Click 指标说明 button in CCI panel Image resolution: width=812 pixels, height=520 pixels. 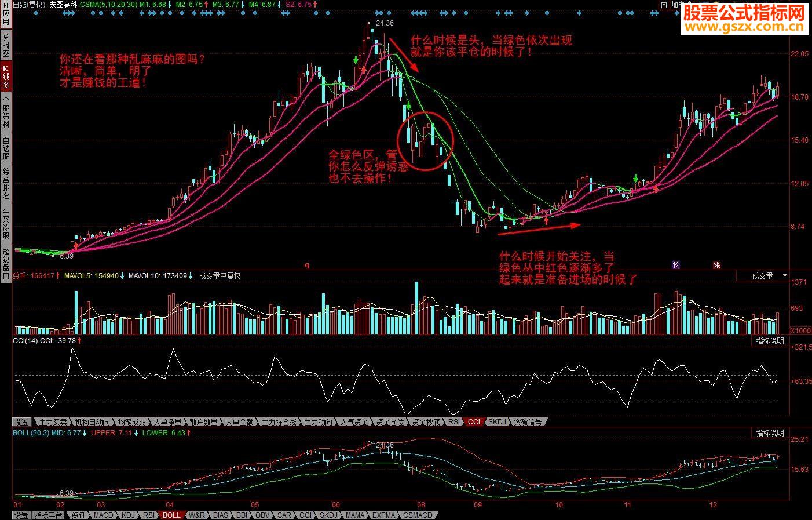click(770, 341)
